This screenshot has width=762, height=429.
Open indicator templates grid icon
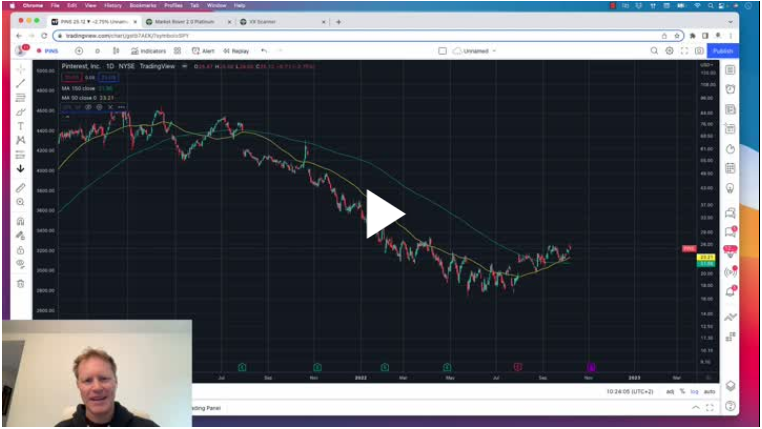(x=177, y=51)
